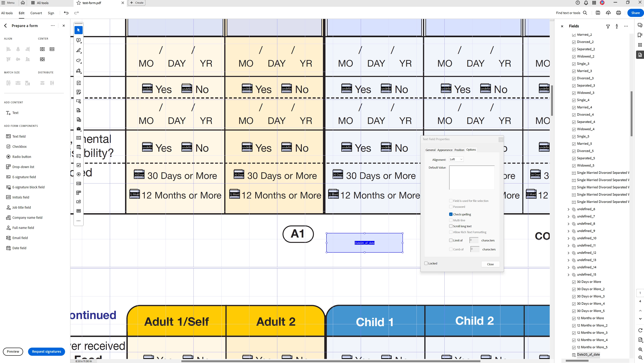Click the save file icon
644x363 pixels.
[598, 13]
